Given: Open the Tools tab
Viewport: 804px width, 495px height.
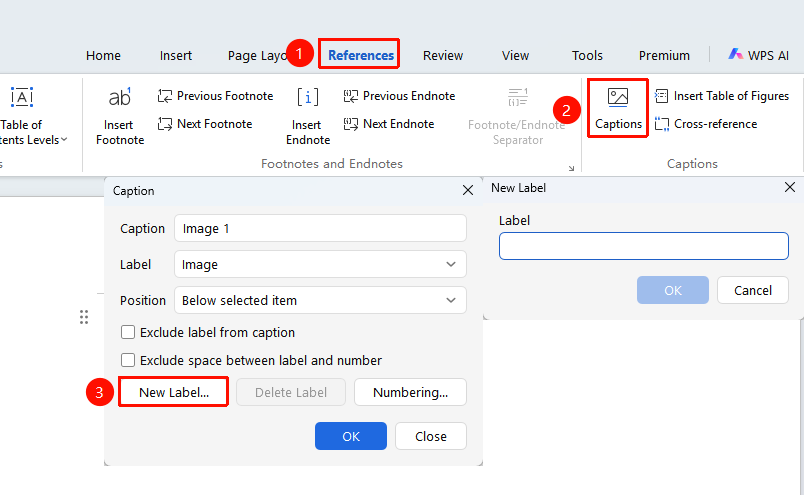Looking at the screenshot, I should [x=587, y=55].
